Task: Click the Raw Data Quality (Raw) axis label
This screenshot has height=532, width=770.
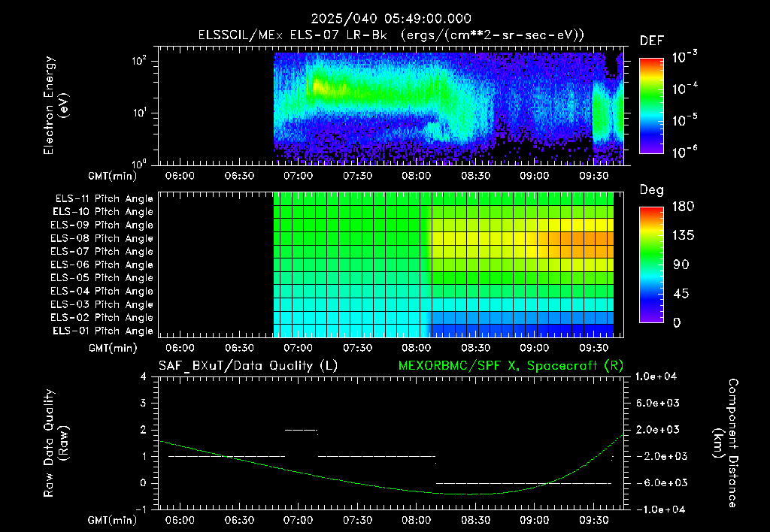Action: [x=56, y=443]
